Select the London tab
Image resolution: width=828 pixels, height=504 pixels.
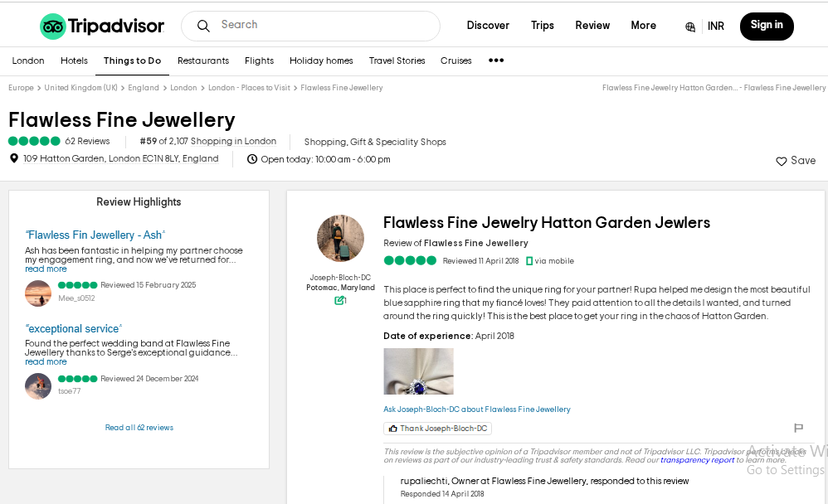28,61
